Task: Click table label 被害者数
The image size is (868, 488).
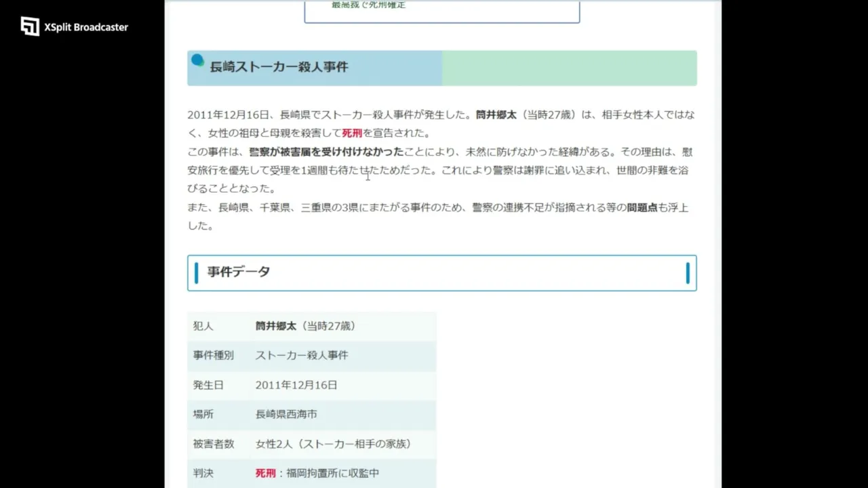Action: 214,444
